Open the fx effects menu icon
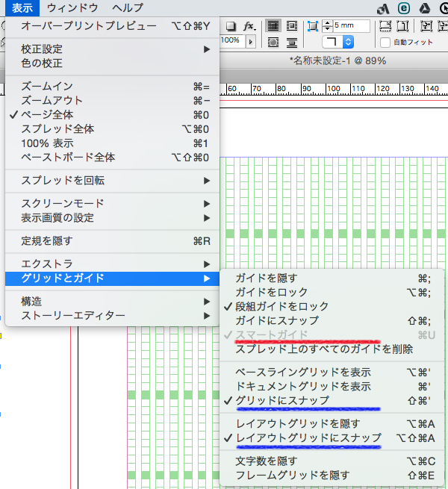 249,26
